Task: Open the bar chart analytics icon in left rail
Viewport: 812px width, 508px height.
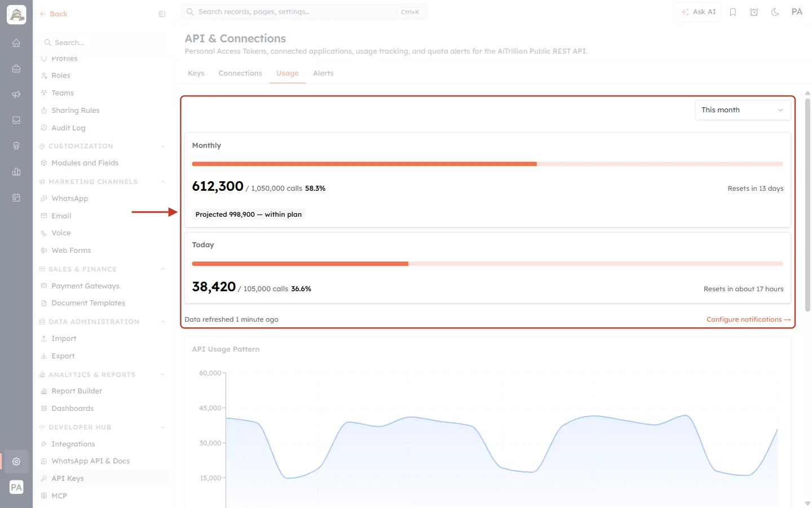Action: pos(16,172)
